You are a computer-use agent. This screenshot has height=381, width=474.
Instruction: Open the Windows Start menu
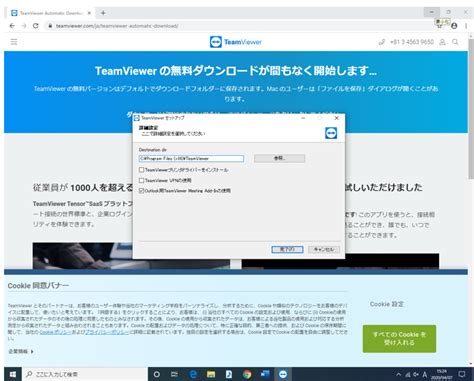click(13, 374)
